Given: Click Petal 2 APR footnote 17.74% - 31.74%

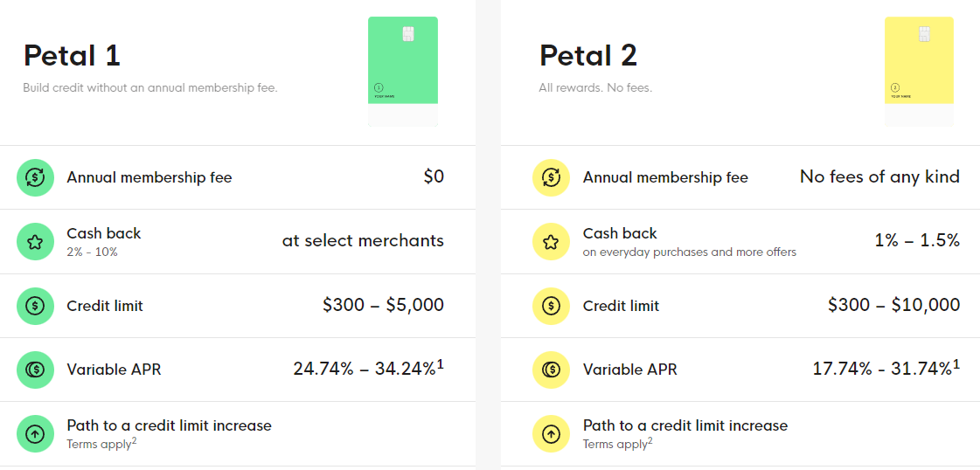Looking at the screenshot, I should pyautogui.click(x=886, y=369).
